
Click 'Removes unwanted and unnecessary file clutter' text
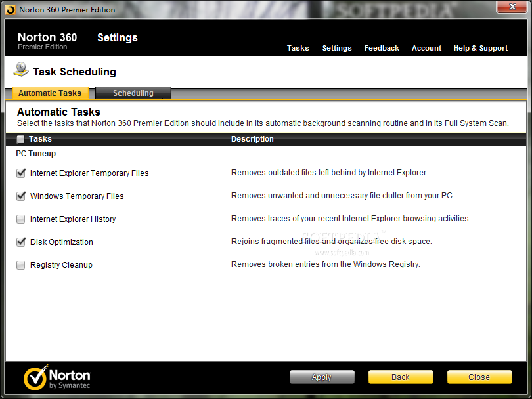[343, 196]
